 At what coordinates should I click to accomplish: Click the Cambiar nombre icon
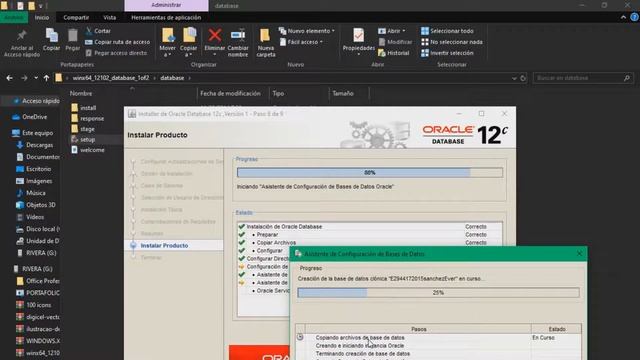coord(238,36)
